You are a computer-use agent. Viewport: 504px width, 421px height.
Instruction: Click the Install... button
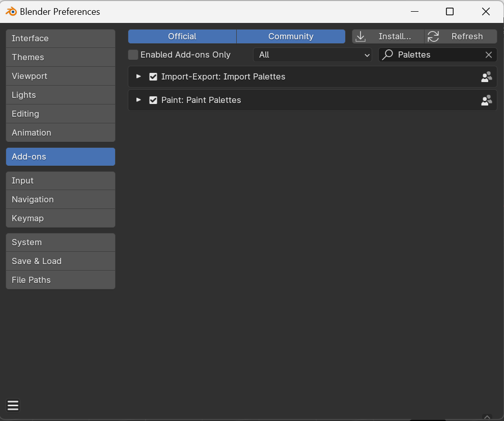pos(388,36)
